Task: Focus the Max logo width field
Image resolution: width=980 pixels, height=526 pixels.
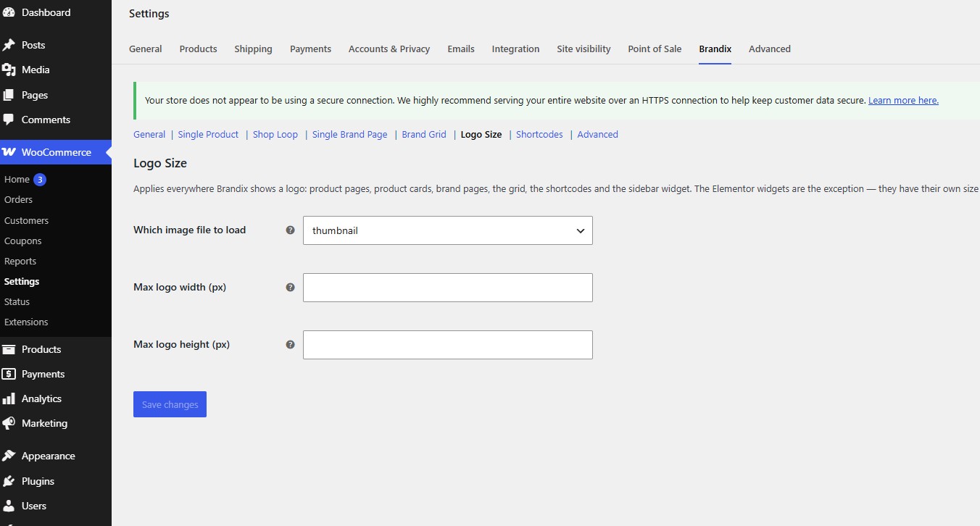Action: point(447,288)
